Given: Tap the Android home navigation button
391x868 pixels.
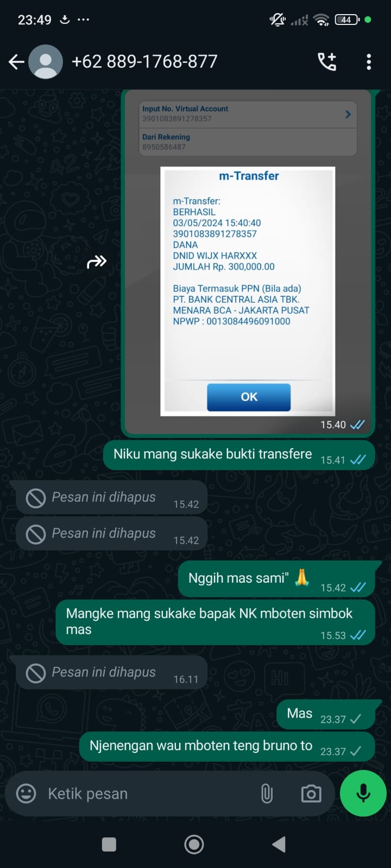Looking at the screenshot, I should (x=194, y=844).
